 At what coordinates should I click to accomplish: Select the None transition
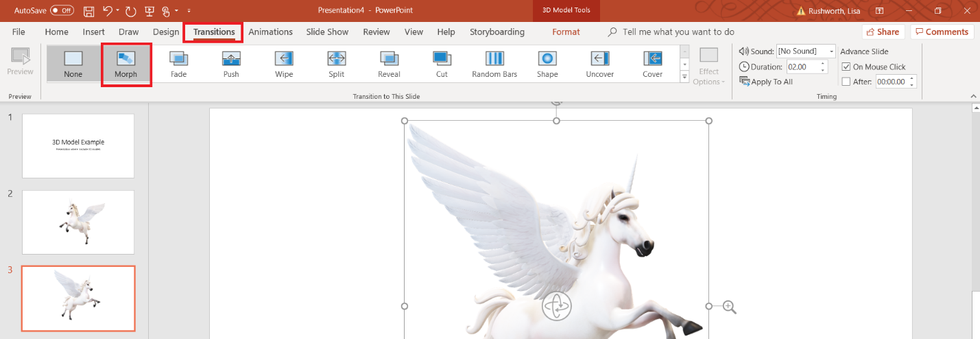tap(73, 64)
